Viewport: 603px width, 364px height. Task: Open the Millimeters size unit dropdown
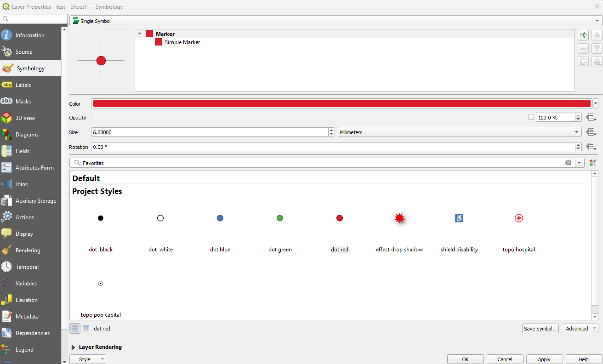pos(460,132)
